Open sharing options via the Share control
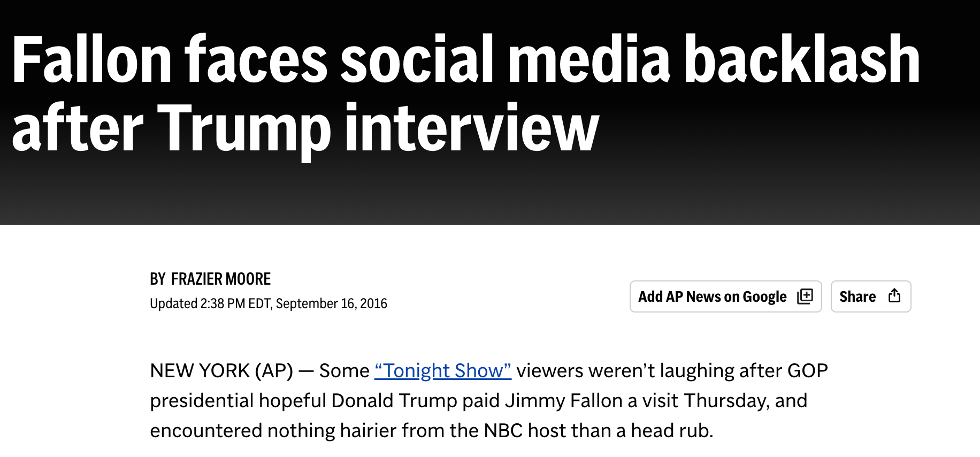Image resolution: width=980 pixels, height=457 pixels. tap(871, 296)
